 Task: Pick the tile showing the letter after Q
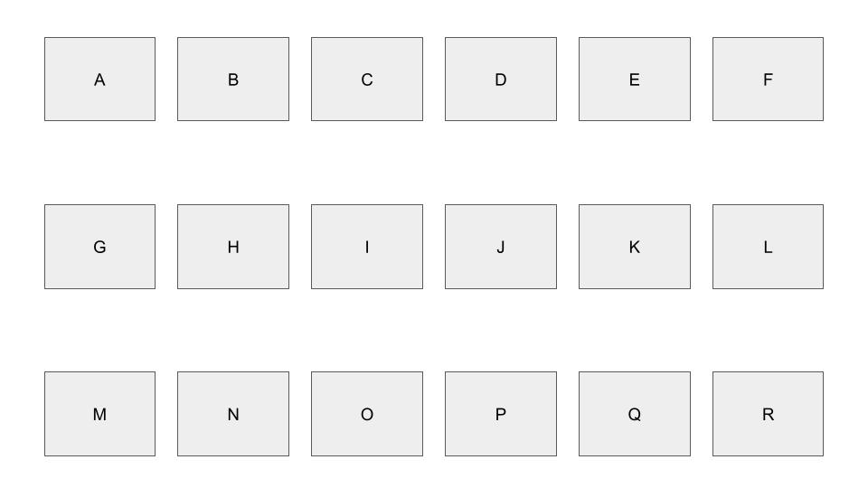[x=768, y=414]
